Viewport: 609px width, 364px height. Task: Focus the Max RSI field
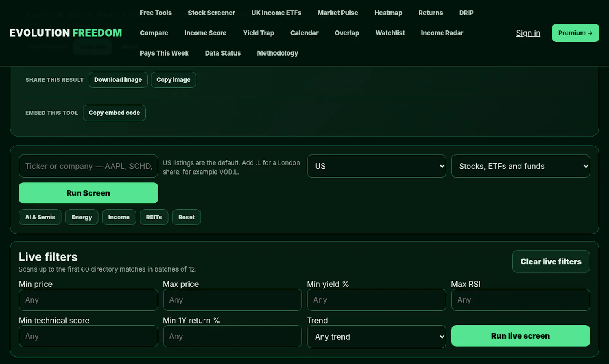tap(521, 300)
